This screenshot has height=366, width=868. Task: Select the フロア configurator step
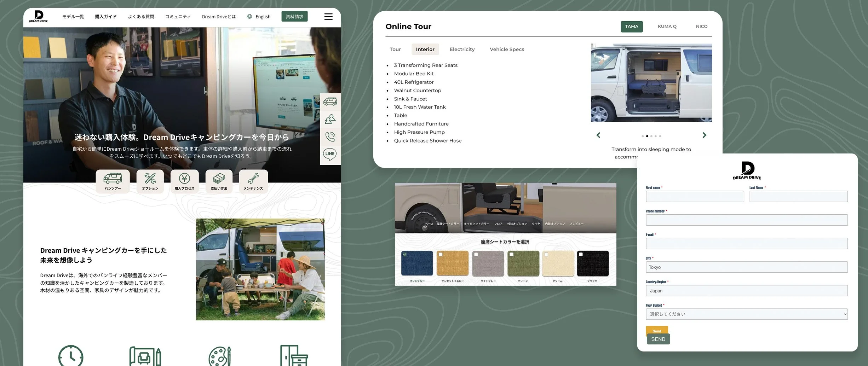point(498,224)
